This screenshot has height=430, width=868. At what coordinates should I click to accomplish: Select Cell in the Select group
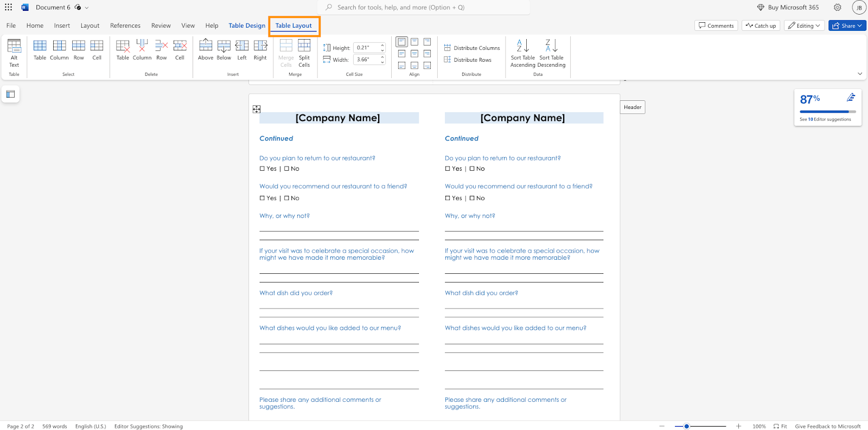click(97, 50)
